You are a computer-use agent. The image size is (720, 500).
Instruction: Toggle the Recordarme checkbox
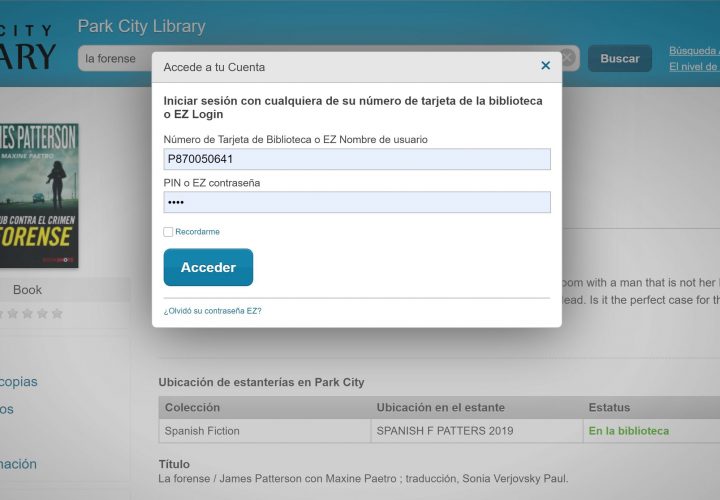[x=168, y=232]
